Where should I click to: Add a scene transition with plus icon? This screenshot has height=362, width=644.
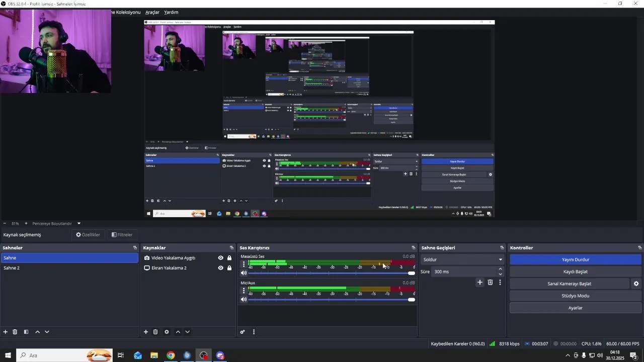[480, 283]
